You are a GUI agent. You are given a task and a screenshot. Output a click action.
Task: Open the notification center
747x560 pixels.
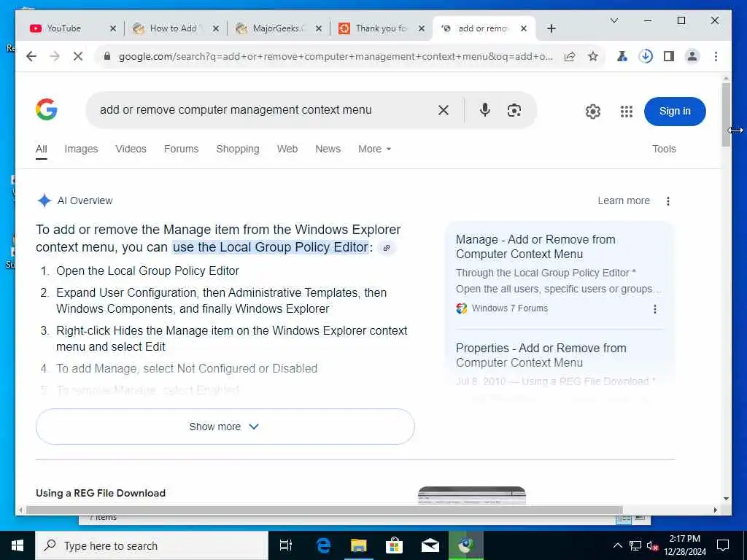[723, 545]
